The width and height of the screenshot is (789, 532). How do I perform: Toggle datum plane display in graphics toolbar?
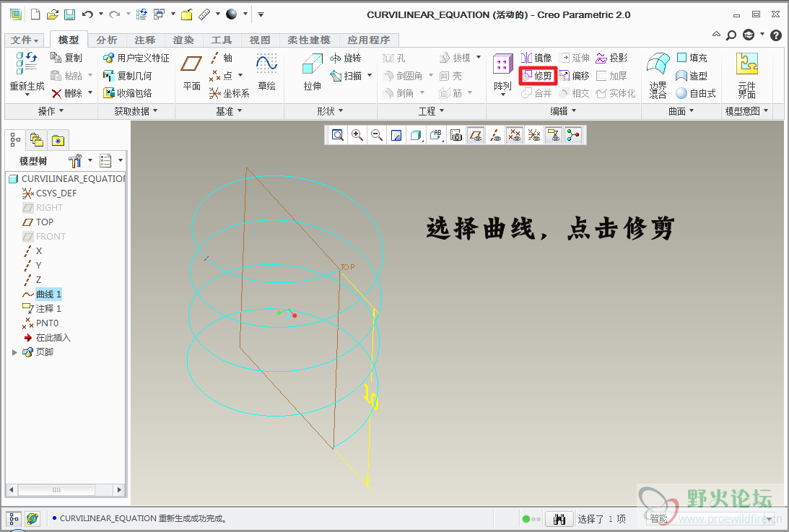pos(476,135)
